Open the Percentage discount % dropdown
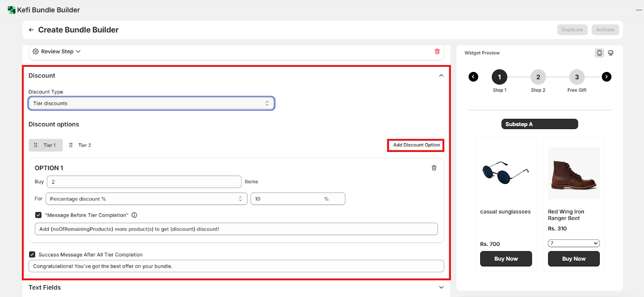644x297 pixels. [146, 199]
